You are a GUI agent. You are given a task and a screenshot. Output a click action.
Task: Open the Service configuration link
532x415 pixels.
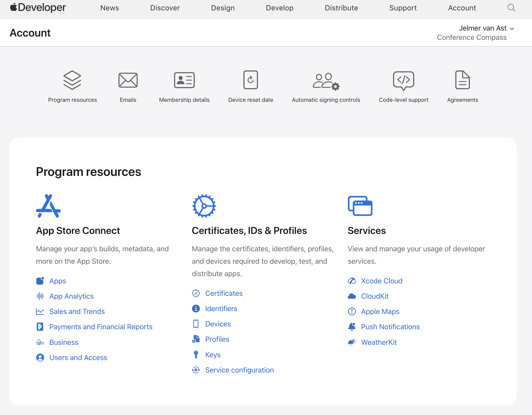click(x=239, y=370)
